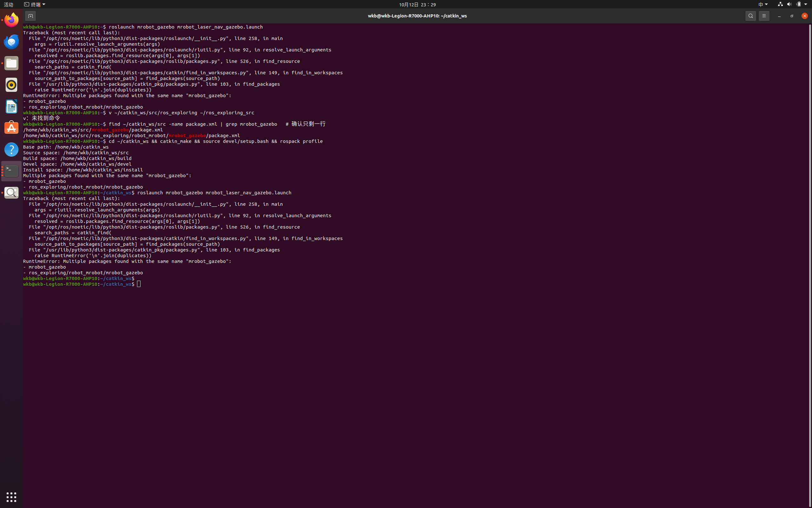The width and height of the screenshot is (812, 508).
Task: Click the final prompt line with the cursor
Action: coord(82,284)
